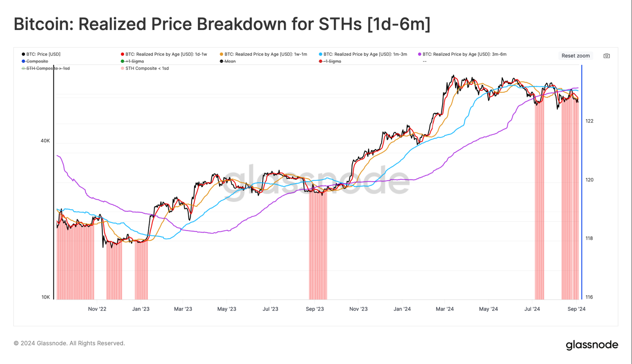Click the glassnode logo at bottom right
Image resolution: width=632 pixels, height=364 pixels.
tap(592, 345)
